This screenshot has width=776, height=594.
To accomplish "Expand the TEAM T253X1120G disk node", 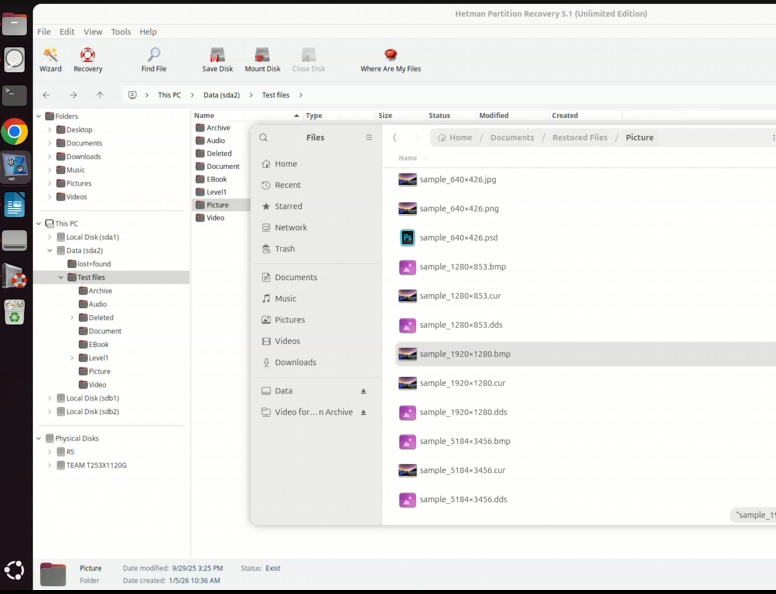I will click(49, 465).
